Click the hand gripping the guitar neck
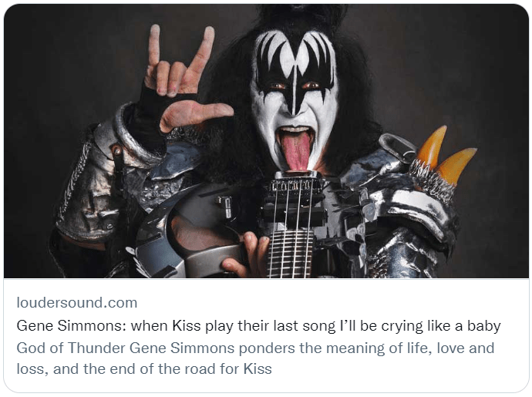 tap(247, 255)
